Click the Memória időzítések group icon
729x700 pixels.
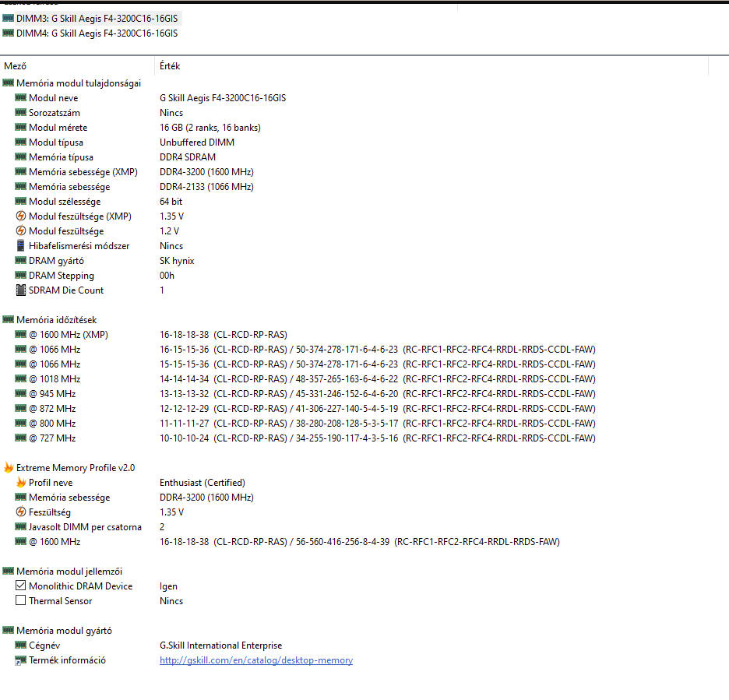click(8, 319)
